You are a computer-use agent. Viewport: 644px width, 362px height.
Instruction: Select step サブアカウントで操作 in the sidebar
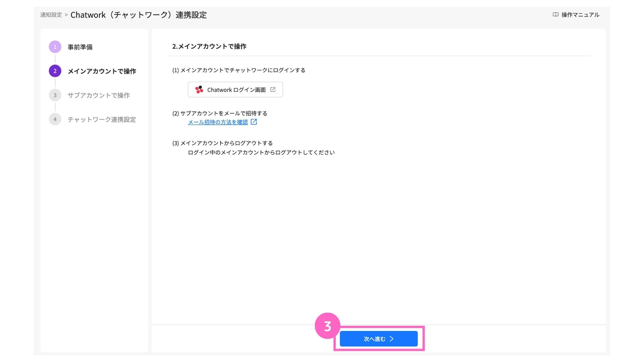coord(99,95)
